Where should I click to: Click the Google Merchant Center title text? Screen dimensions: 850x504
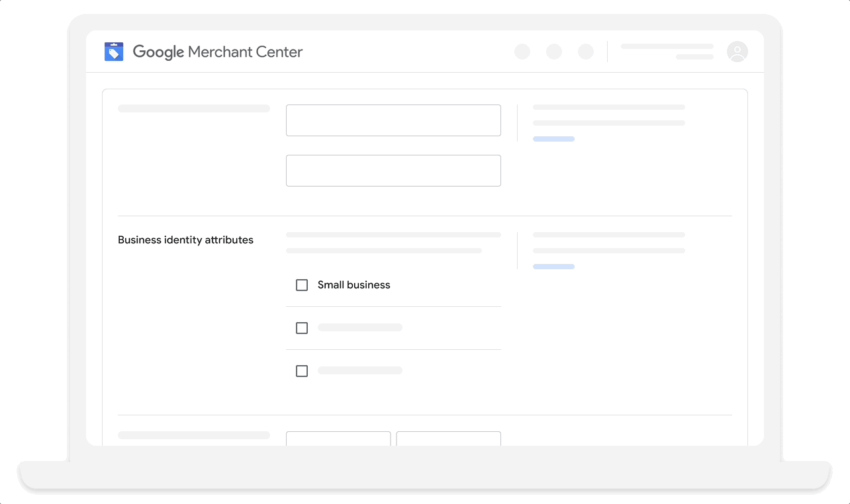pos(218,52)
